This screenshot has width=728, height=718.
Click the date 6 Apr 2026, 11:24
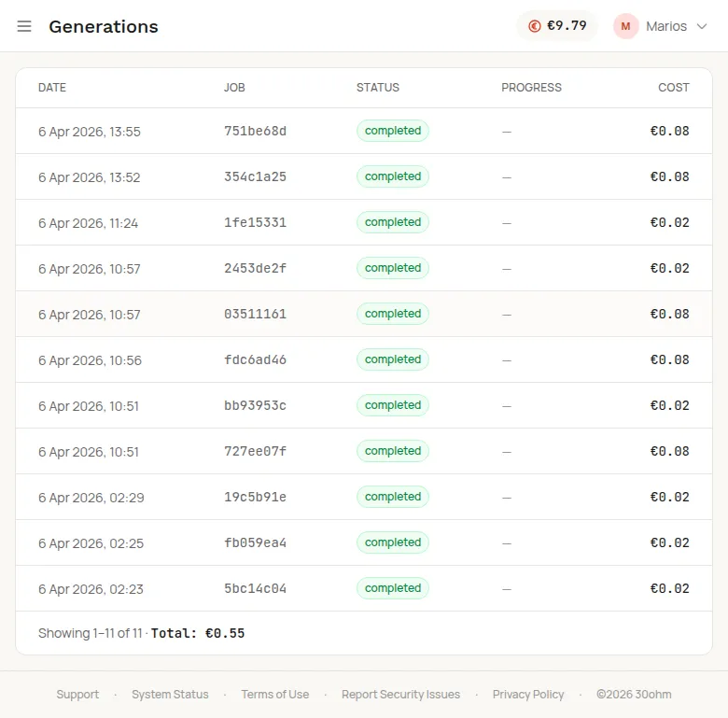click(89, 223)
